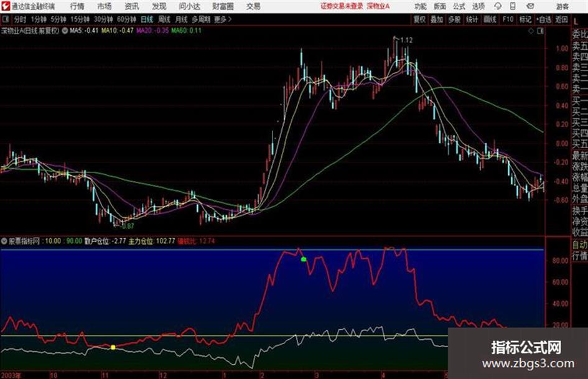Click the 叠加 overlay toolbar button
Image resolution: width=588 pixels, height=379 pixels.
click(437, 19)
